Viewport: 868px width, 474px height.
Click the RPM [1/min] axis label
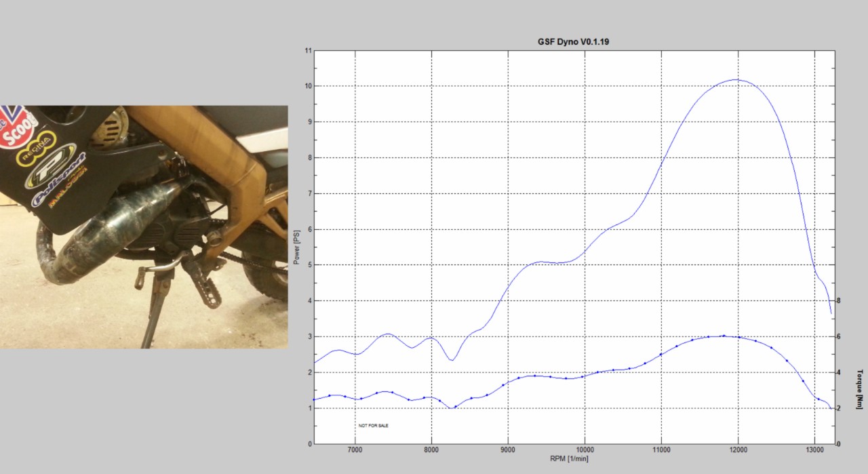[x=569, y=459]
